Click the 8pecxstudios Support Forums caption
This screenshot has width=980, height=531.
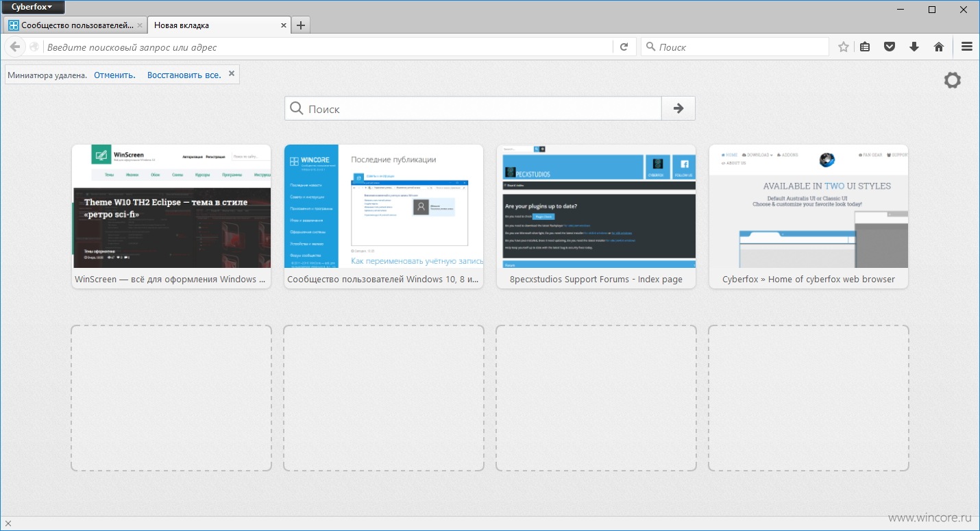click(596, 279)
